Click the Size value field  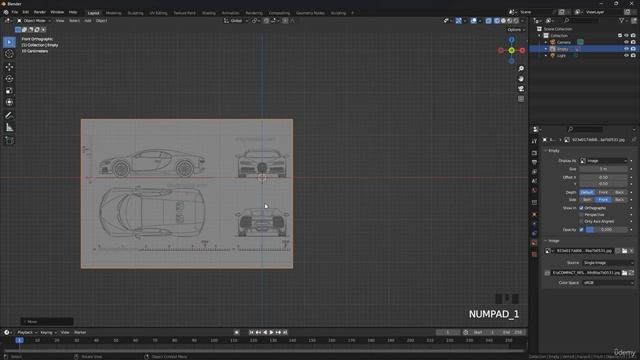603,169
